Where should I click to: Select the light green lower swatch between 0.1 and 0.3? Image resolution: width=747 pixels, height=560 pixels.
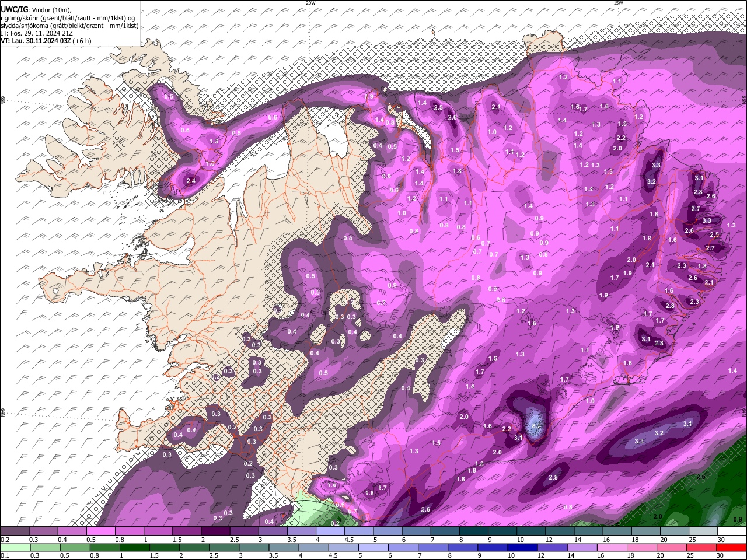coord(15,548)
